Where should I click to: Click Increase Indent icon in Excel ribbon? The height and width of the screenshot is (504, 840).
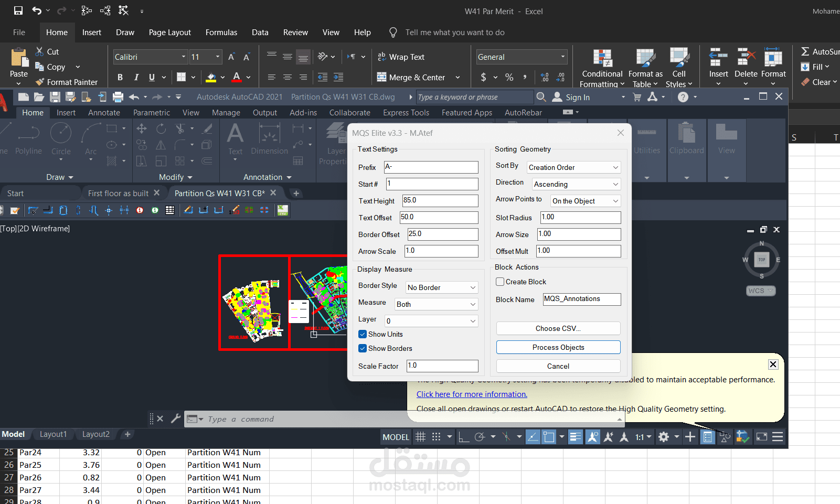[x=338, y=77]
